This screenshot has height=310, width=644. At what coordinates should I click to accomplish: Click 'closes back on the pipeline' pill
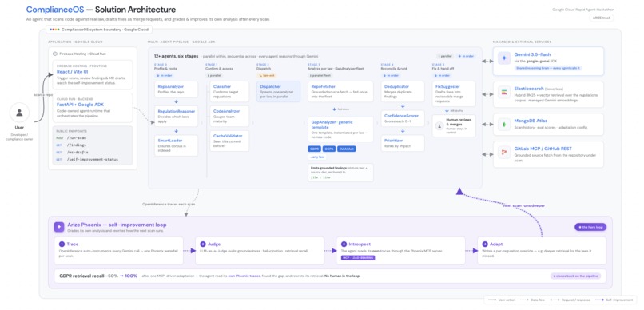tap(575, 276)
